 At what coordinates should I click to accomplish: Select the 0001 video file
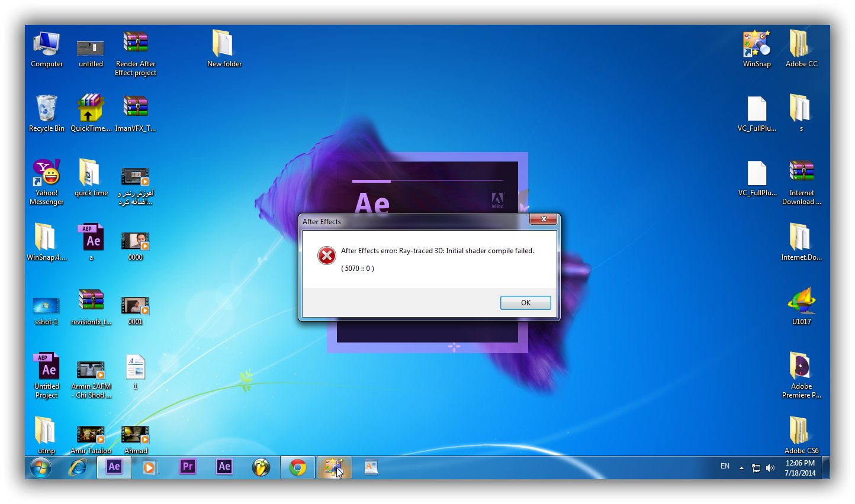coord(136,310)
